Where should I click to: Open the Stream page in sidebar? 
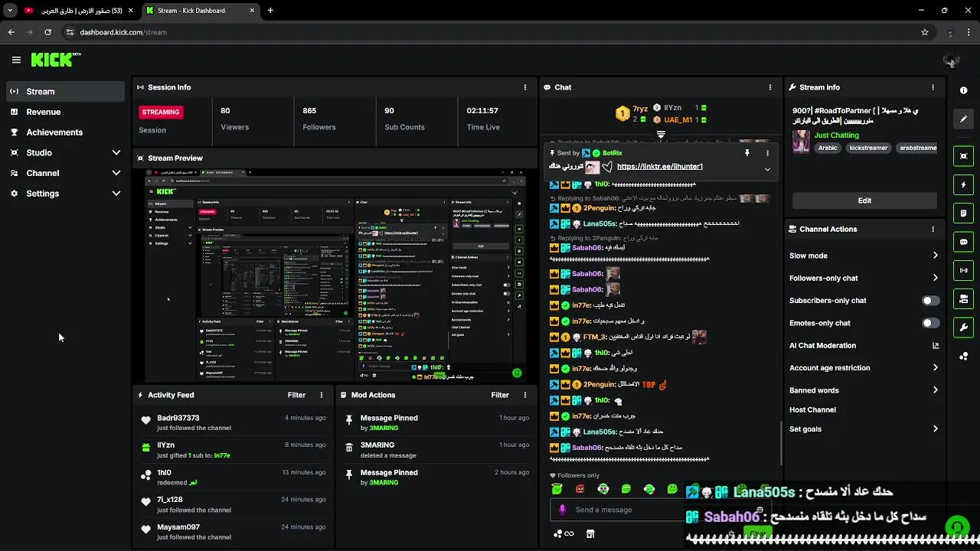pyautogui.click(x=65, y=91)
